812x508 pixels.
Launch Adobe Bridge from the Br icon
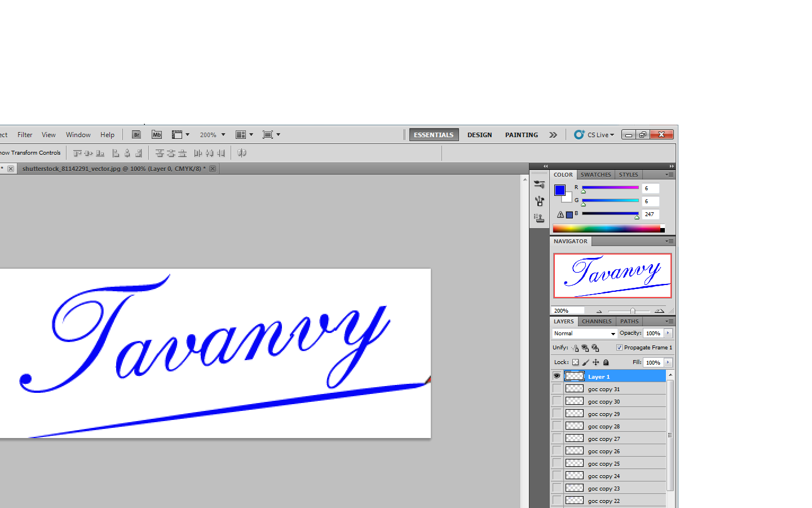pyautogui.click(x=136, y=135)
